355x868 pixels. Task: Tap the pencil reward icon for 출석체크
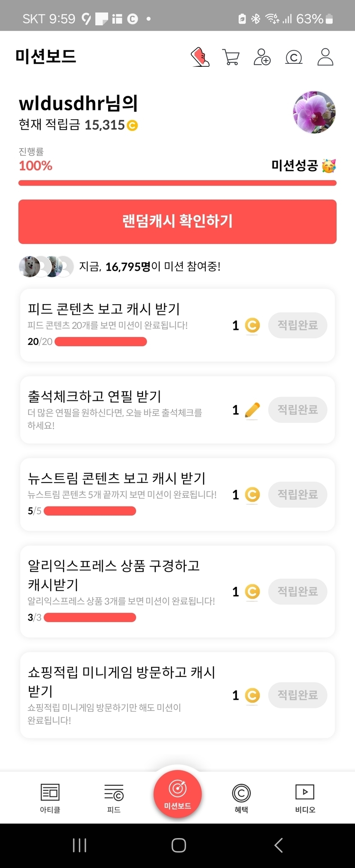point(252,410)
